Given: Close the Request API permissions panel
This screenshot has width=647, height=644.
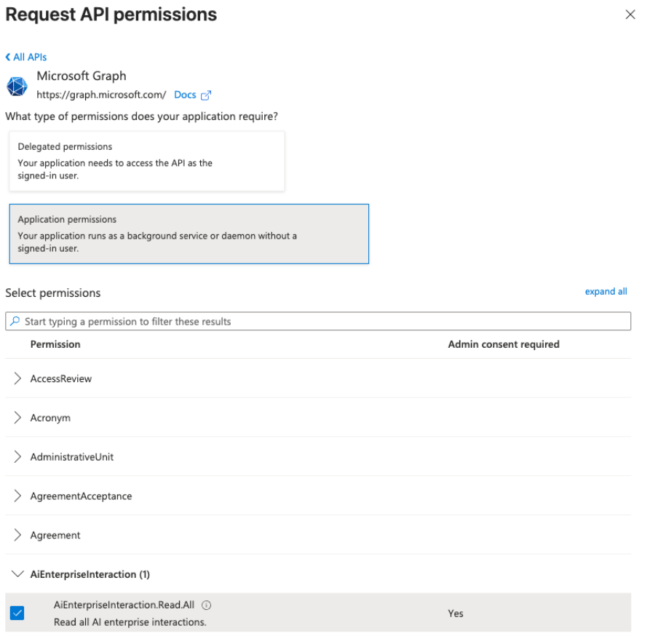Looking at the screenshot, I should (x=630, y=15).
